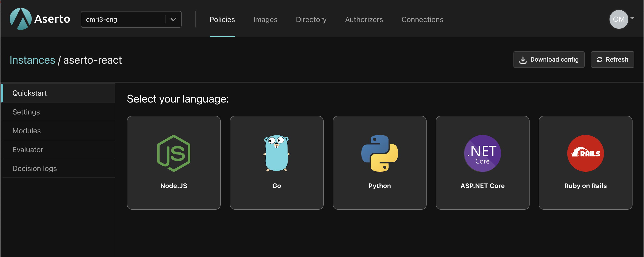Viewport: 644px width, 257px height.
Task: Click the Aserto logo icon
Action: (x=20, y=19)
